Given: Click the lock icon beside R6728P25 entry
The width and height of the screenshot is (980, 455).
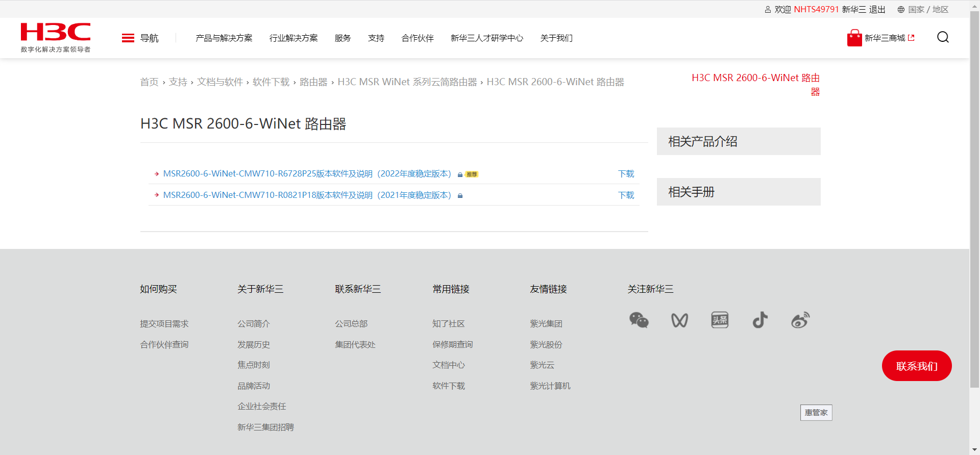Looking at the screenshot, I should point(460,174).
